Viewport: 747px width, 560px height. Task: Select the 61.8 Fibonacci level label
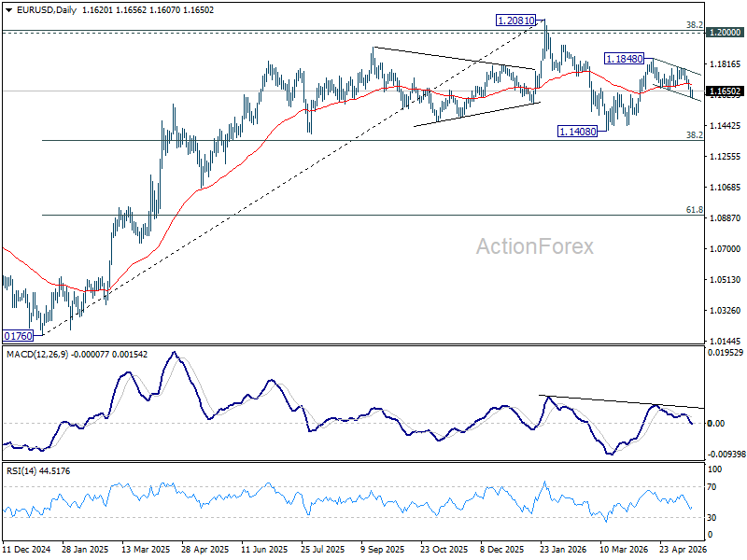(x=694, y=209)
